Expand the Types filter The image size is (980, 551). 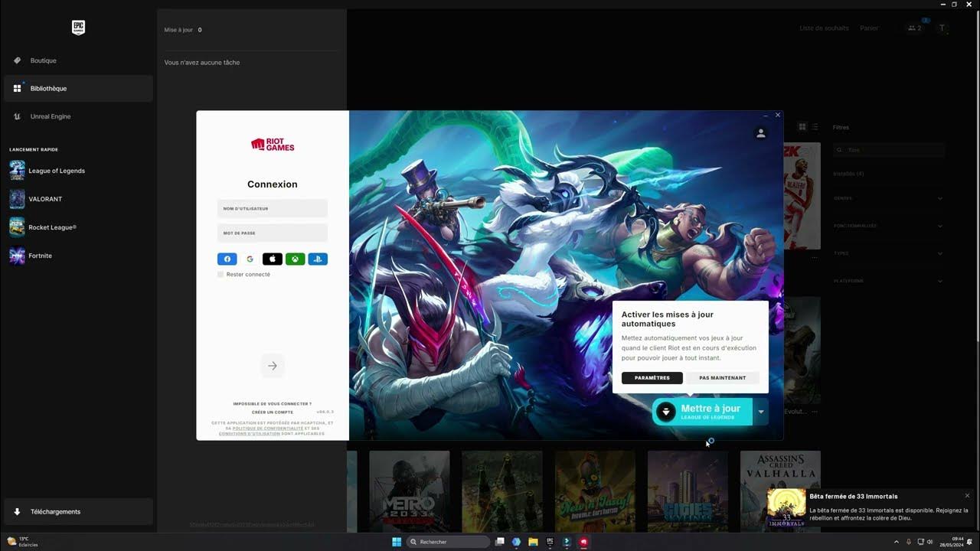(x=888, y=253)
